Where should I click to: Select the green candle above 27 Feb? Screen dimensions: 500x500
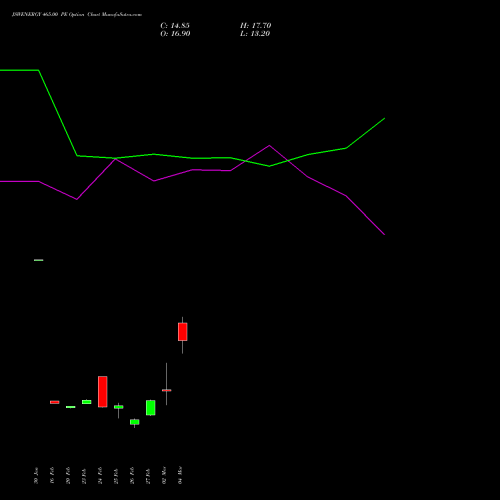coord(151,408)
